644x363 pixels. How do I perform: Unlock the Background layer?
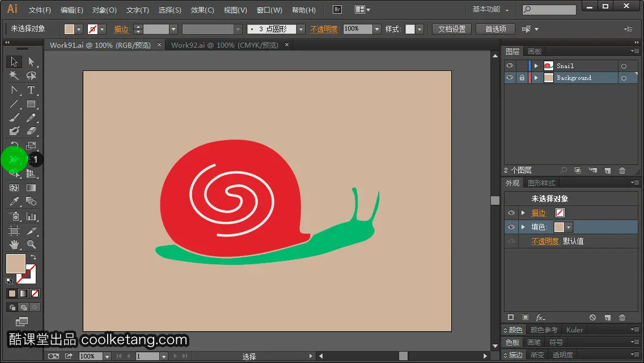[x=522, y=78]
